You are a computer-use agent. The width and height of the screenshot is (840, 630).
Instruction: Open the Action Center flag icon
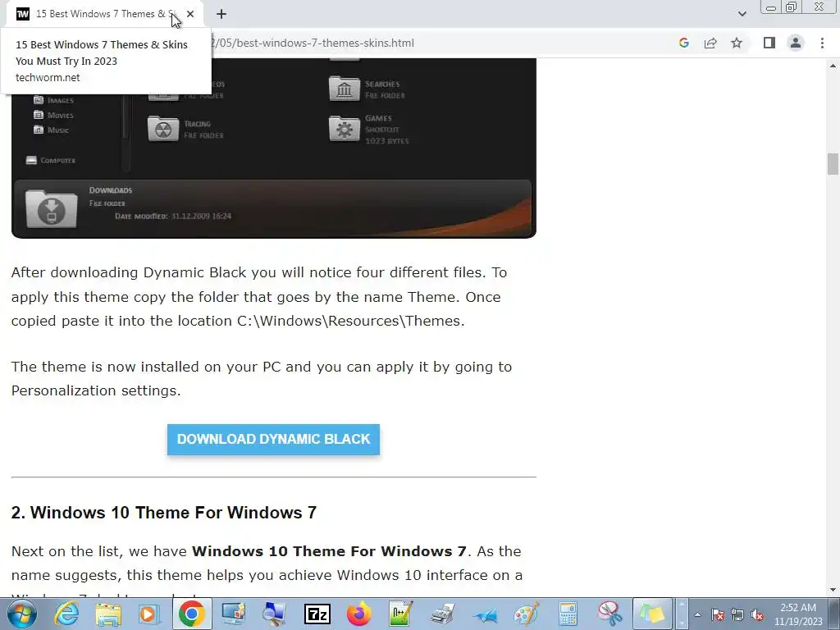(718, 615)
